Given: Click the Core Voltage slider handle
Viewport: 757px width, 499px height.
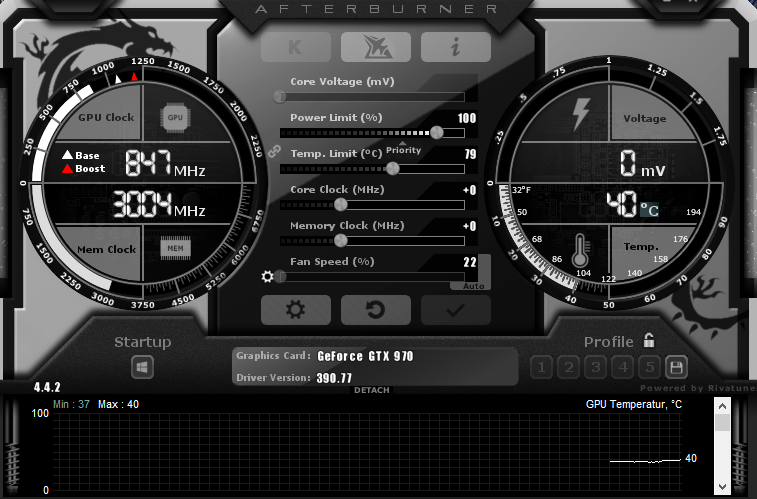Looking at the screenshot, I should 280,97.
